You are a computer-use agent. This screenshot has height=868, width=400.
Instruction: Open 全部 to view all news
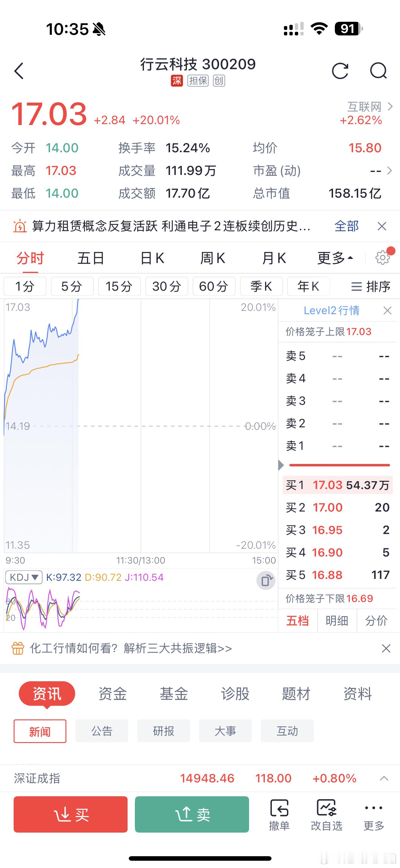pos(346,226)
